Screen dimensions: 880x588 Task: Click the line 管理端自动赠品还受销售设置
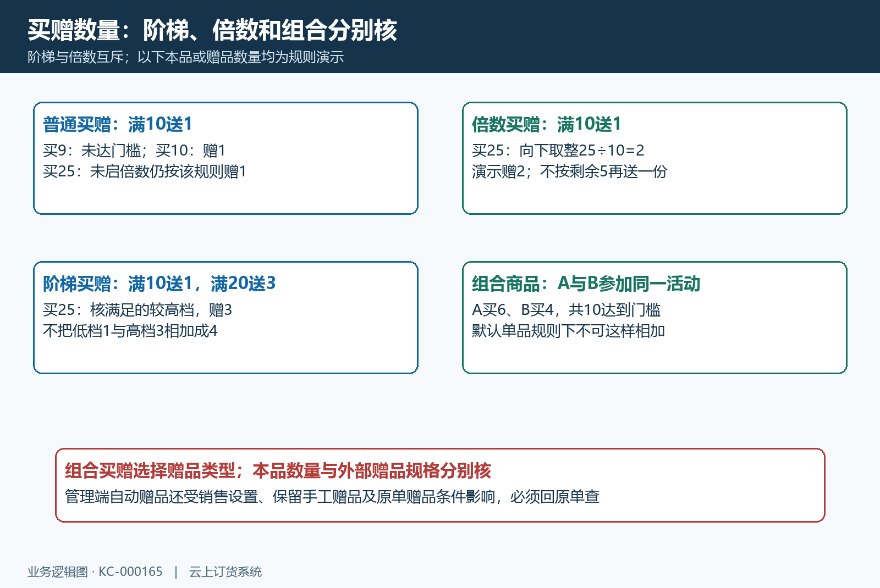point(332,497)
